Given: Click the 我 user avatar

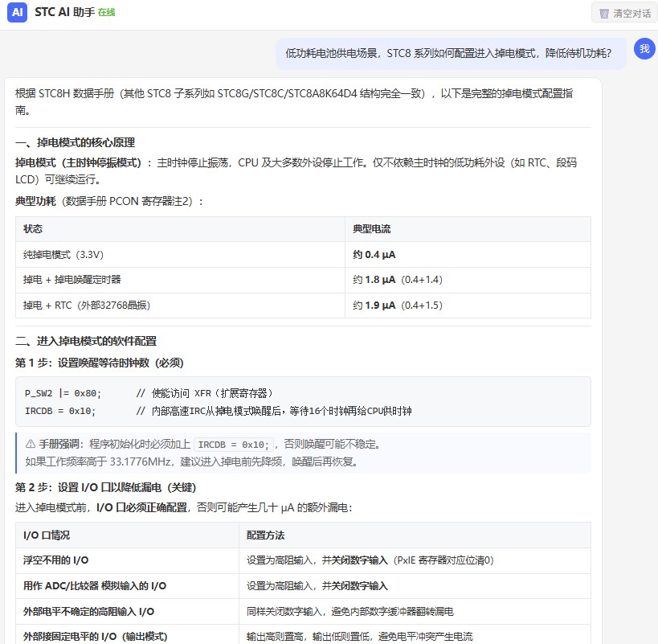Looking at the screenshot, I should pos(644,49).
